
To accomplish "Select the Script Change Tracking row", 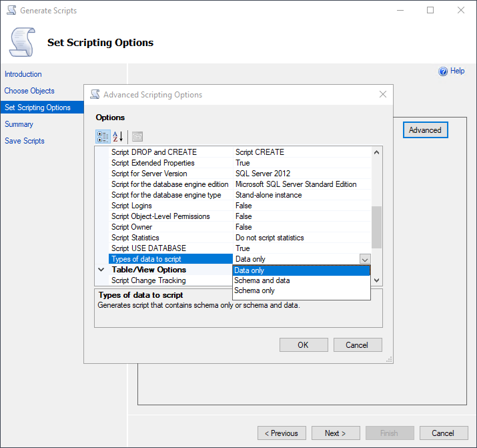I will (170, 280).
